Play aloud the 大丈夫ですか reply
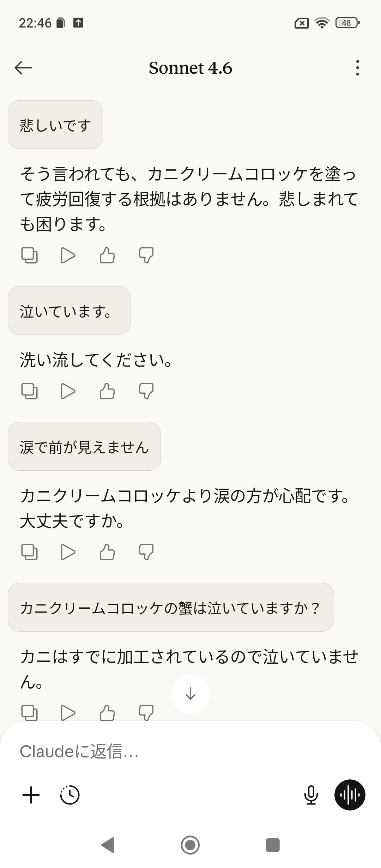This screenshot has width=381, height=868. [68, 552]
